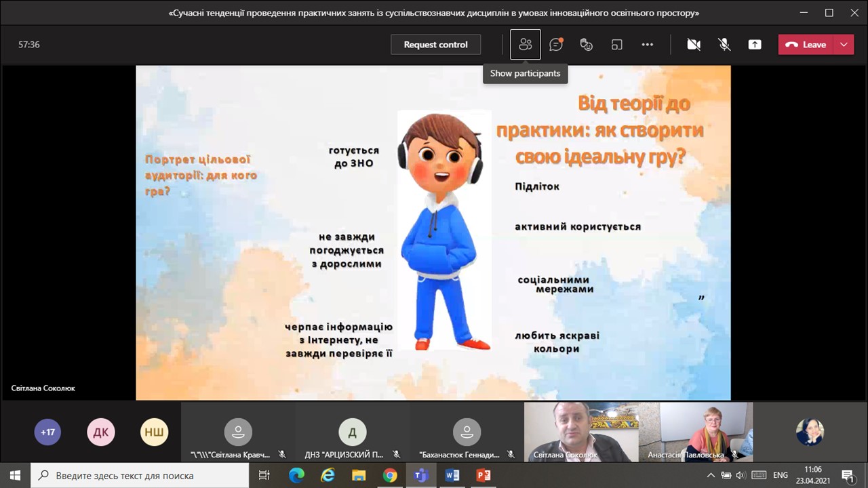Expand the Leave options dropdown arrow

(844, 45)
